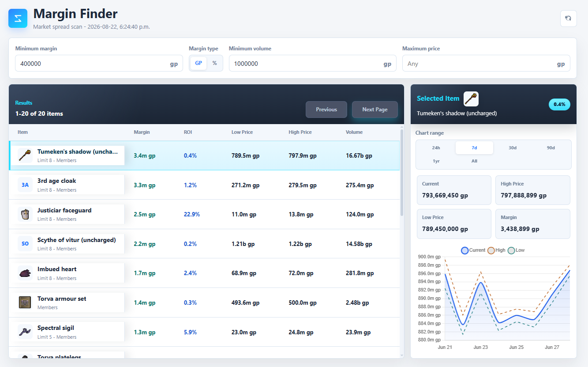The height and width of the screenshot is (367, 588).
Task: Click the results list vertical scrollbar
Action: (402, 172)
